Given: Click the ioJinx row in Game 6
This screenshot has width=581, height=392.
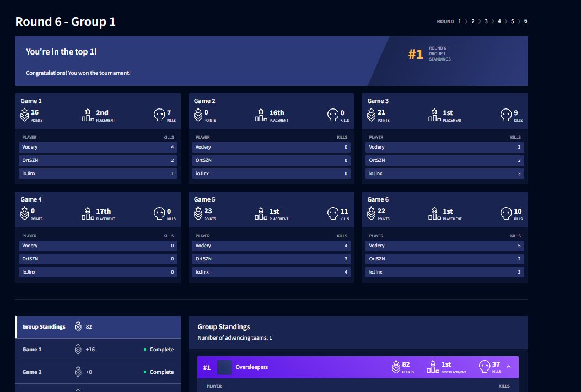Looking at the screenshot, I should (445, 271).
